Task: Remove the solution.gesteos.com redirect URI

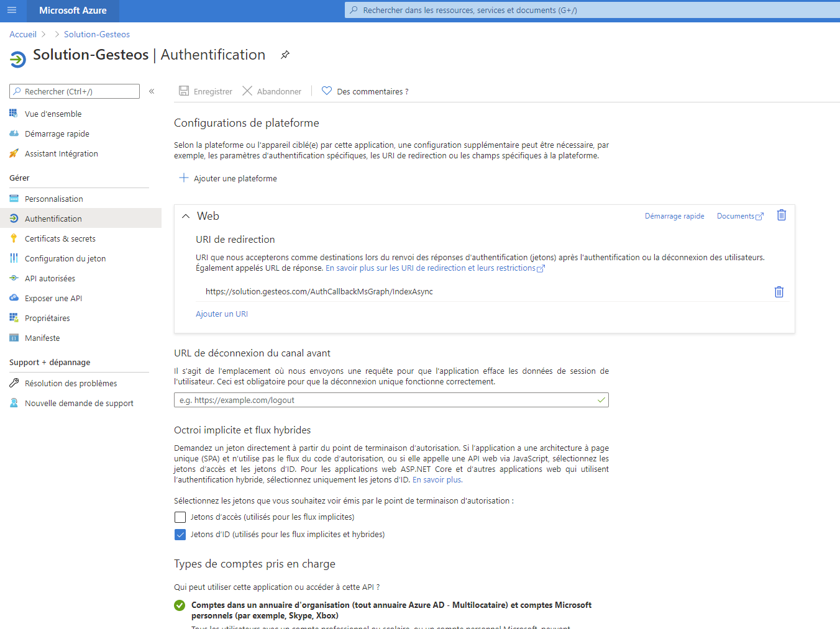Action: 778,292
